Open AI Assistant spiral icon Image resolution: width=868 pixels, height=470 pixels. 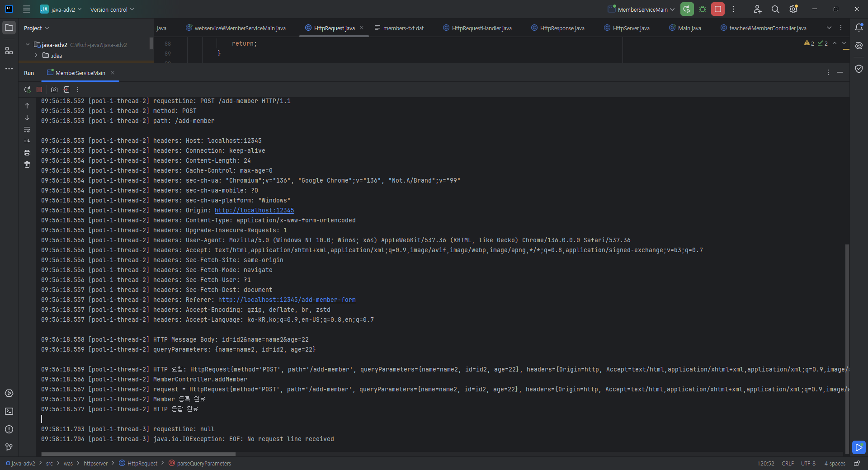tap(859, 46)
